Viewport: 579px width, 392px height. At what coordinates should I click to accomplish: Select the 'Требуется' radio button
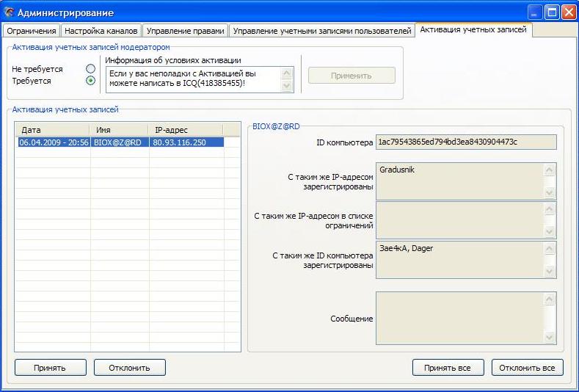[90, 81]
